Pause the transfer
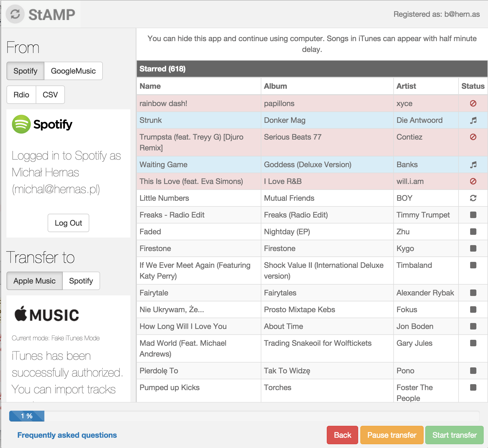 click(392, 435)
